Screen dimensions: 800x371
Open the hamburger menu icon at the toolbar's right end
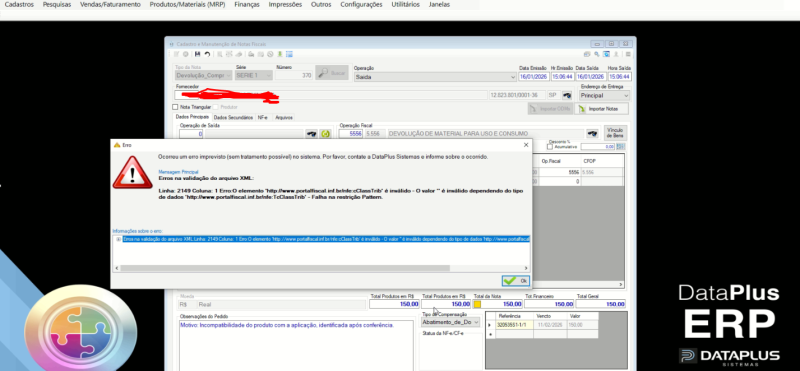point(628,54)
